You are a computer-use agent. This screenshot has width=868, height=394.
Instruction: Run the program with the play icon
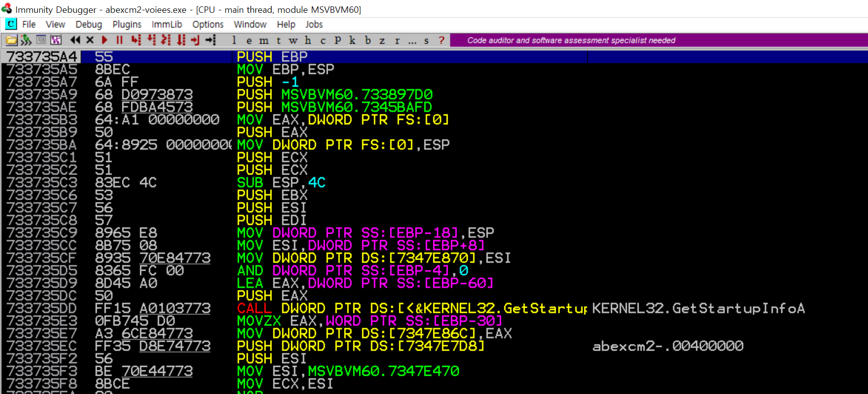pyautogui.click(x=105, y=40)
